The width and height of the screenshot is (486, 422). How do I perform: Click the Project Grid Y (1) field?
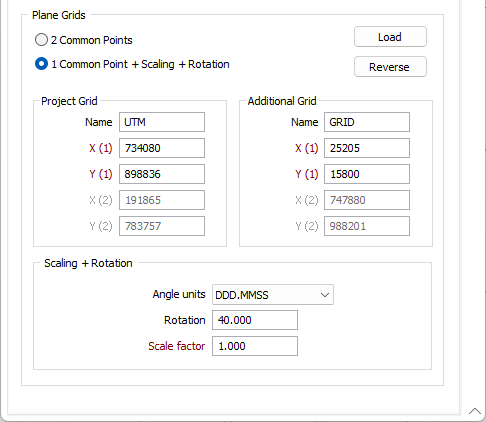pyautogui.click(x=162, y=174)
